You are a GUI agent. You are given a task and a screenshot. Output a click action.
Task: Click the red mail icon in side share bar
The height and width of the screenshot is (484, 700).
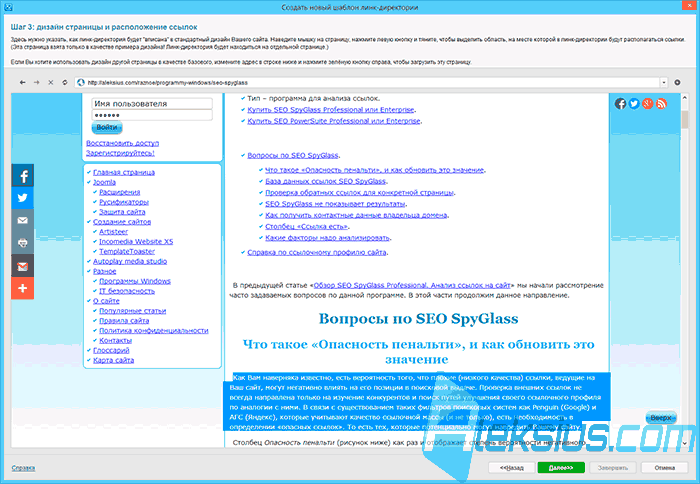(x=23, y=266)
